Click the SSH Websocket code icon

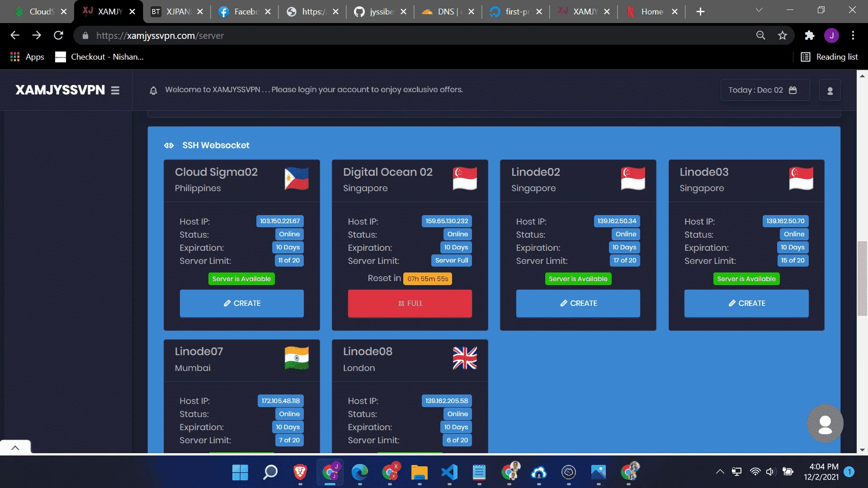point(169,145)
